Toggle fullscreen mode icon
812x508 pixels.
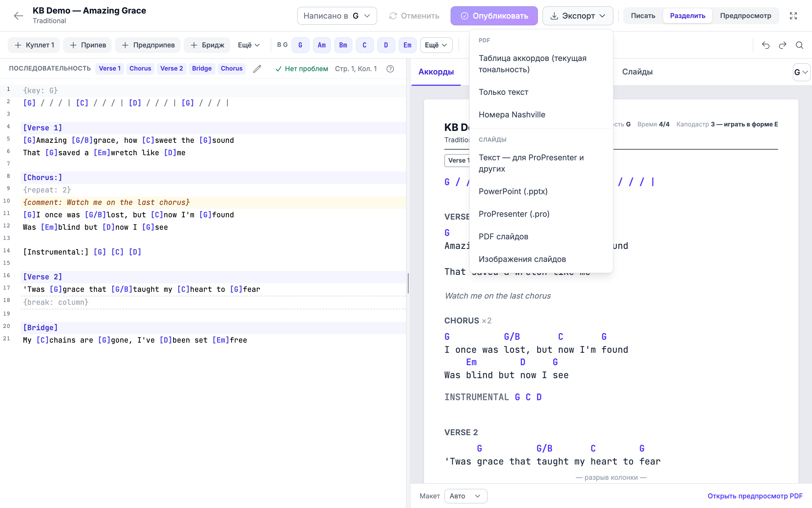coord(793,16)
